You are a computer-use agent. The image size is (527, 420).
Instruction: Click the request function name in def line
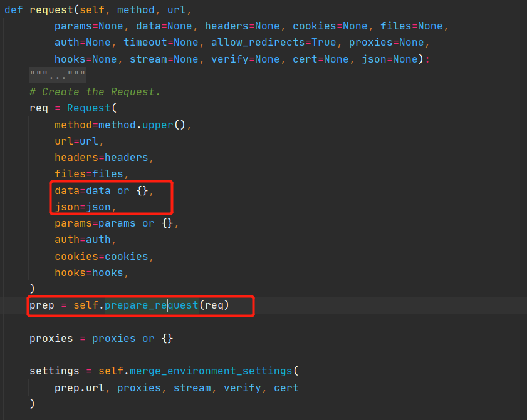pyautogui.click(x=51, y=10)
